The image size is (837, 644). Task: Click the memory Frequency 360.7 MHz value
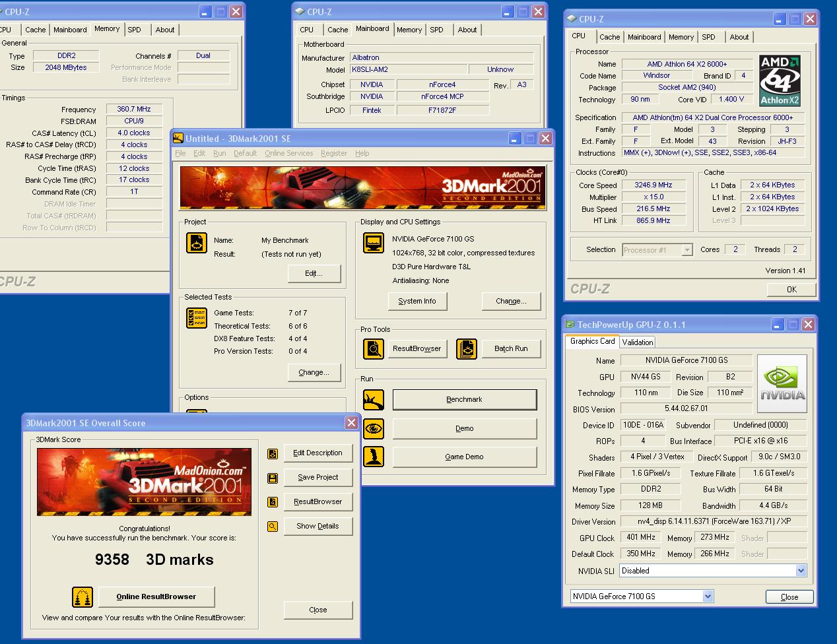(x=134, y=110)
